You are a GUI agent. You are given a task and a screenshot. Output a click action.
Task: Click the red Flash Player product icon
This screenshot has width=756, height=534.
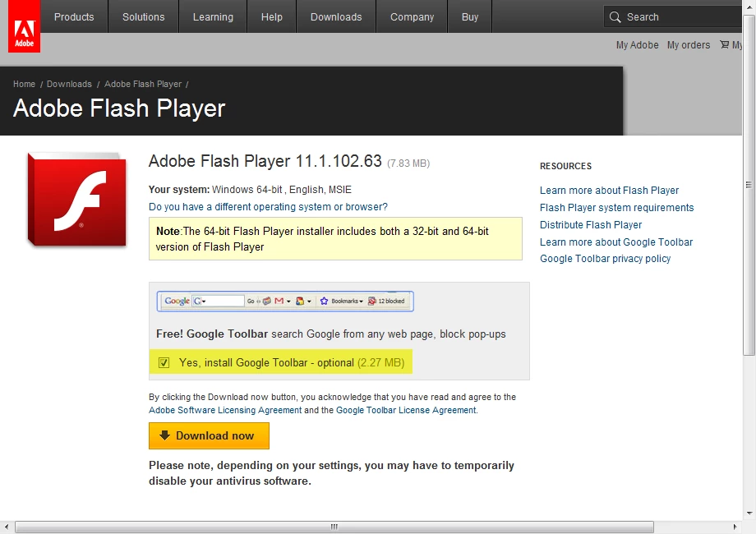[77, 200]
